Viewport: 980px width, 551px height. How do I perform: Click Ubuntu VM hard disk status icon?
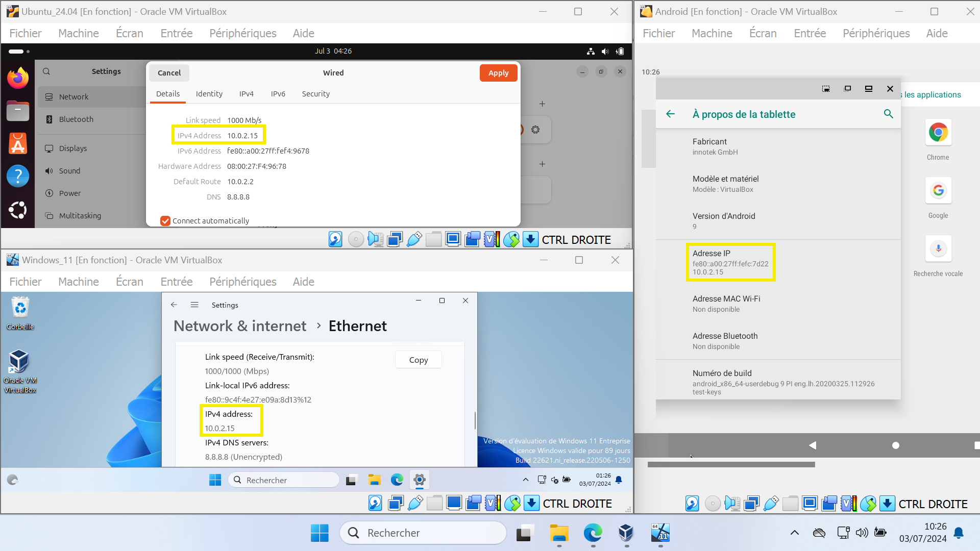click(x=335, y=239)
